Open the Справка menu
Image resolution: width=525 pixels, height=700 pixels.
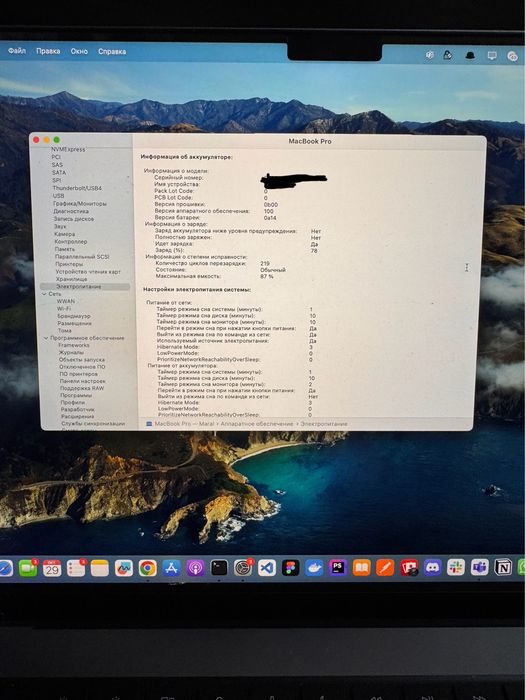[x=112, y=51]
